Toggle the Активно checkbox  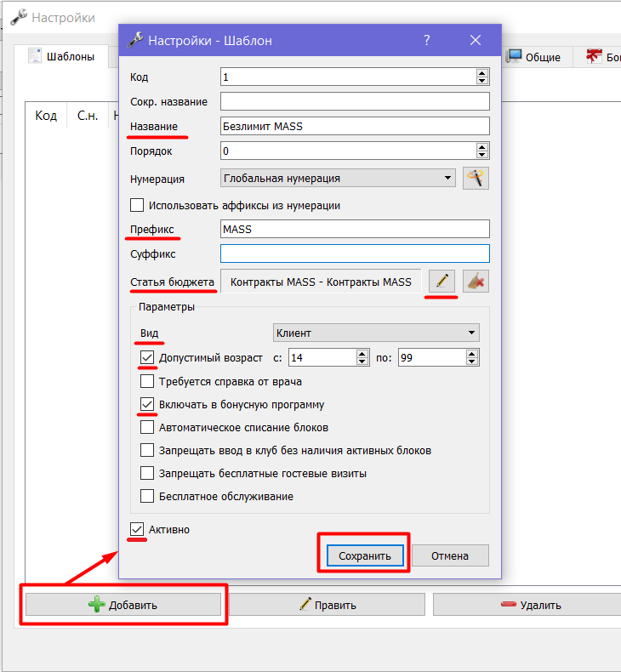coord(137,529)
